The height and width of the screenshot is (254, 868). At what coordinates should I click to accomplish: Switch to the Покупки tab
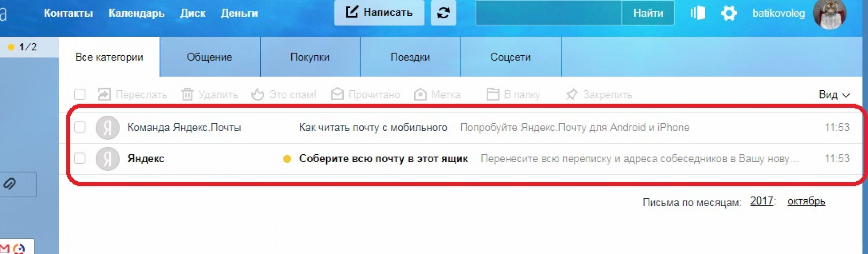click(x=310, y=57)
